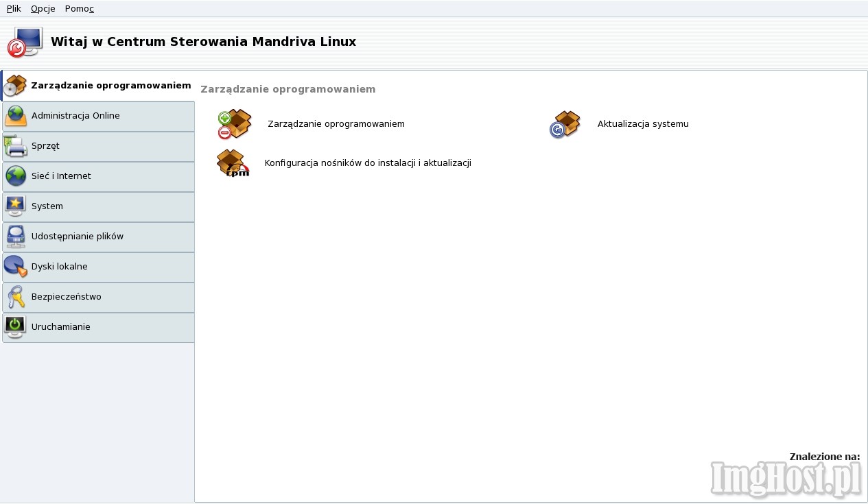Screen dimensions: 868x504
Task: Click the Zarządzanie oprogramowaniem sidebar box icon
Action: click(15, 86)
